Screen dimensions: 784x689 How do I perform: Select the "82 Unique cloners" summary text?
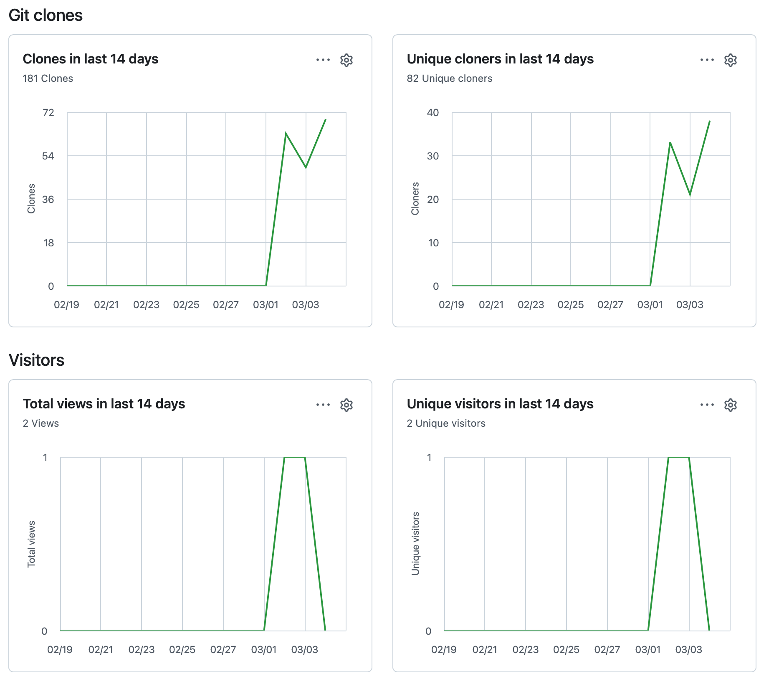[x=450, y=79]
